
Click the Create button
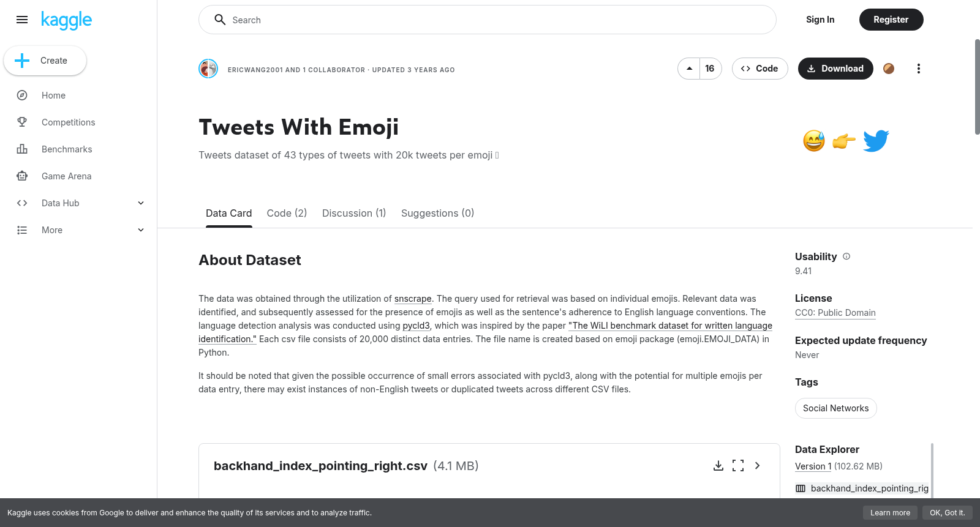click(x=45, y=61)
